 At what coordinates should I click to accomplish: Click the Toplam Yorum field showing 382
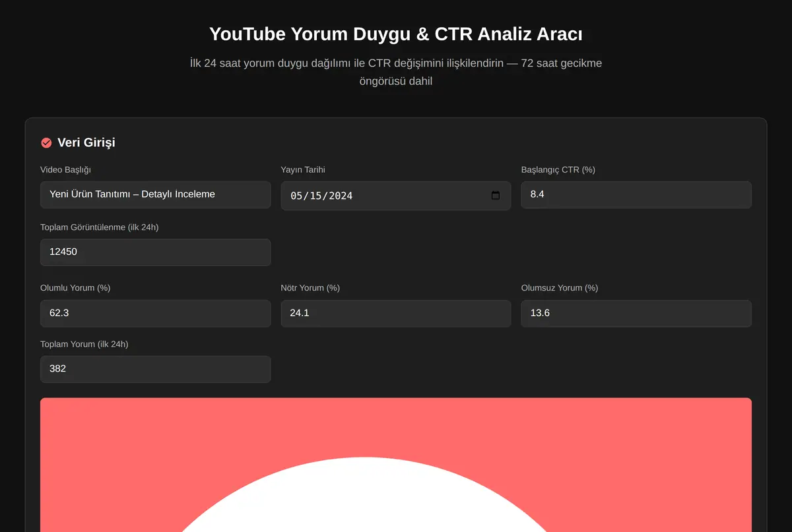click(155, 369)
